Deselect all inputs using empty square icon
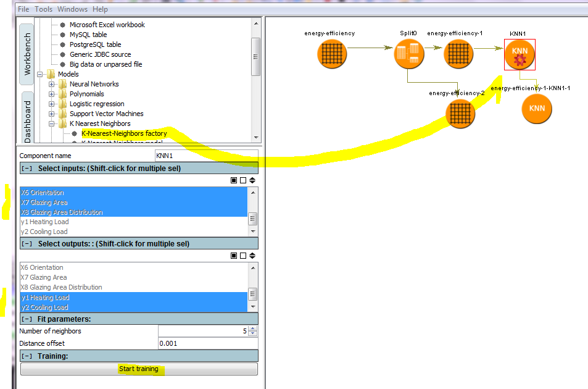Image resolution: width=588 pixels, height=389 pixels. click(x=243, y=180)
